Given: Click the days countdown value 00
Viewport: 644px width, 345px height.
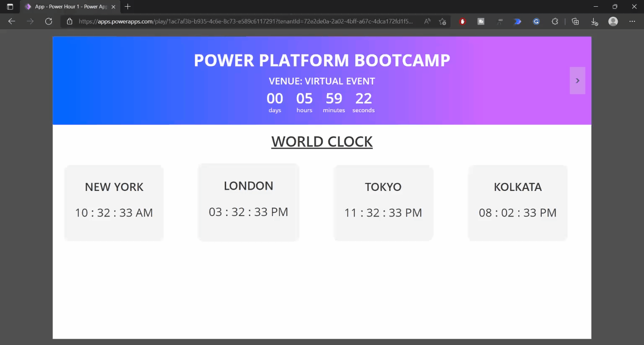Looking at the screenshot, I should (275, 98).
